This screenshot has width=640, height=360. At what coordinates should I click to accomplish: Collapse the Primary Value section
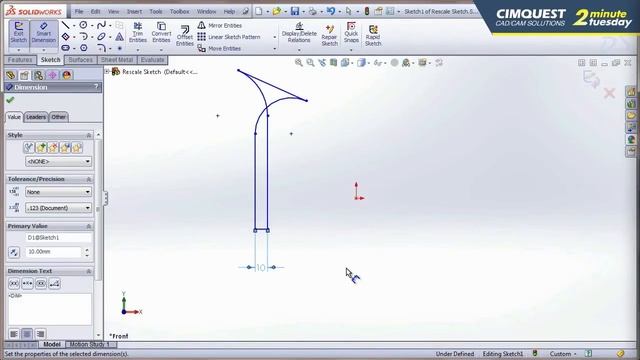pos(89,226)
